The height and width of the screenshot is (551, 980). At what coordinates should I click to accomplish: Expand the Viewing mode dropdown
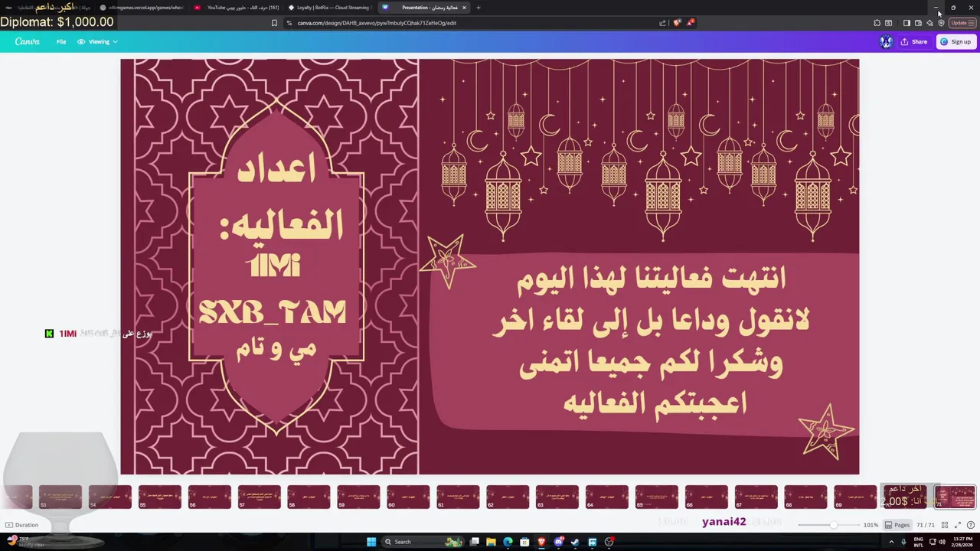pos(97,41)
